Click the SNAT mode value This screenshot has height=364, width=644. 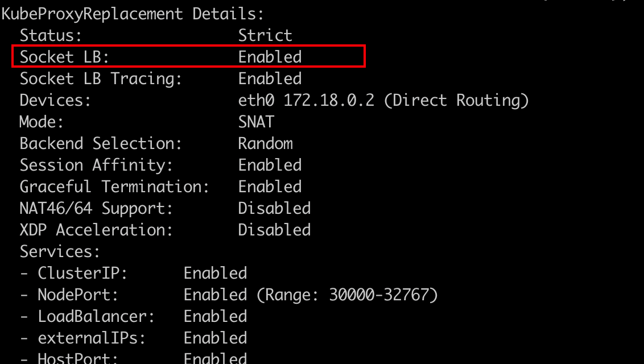point(256,122)
